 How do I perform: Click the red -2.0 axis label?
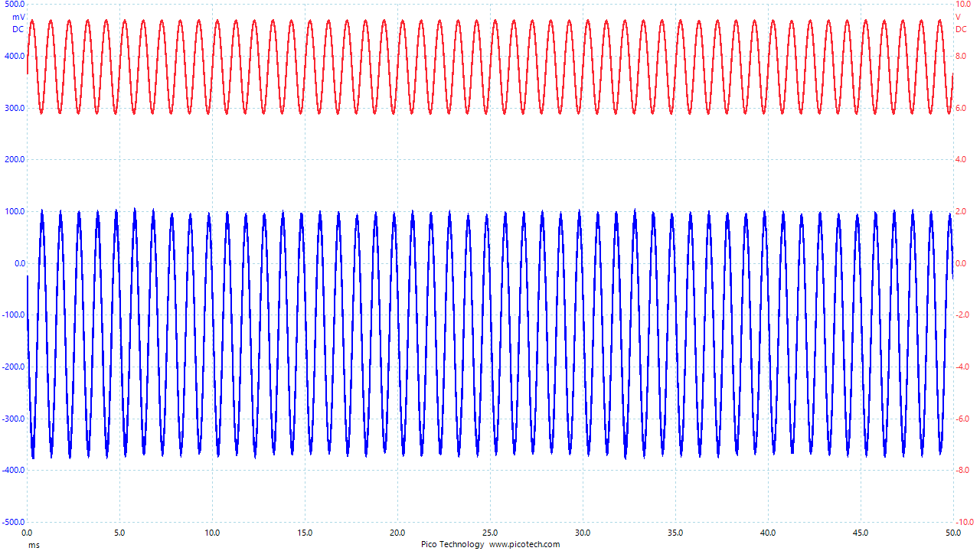(962, 315)
